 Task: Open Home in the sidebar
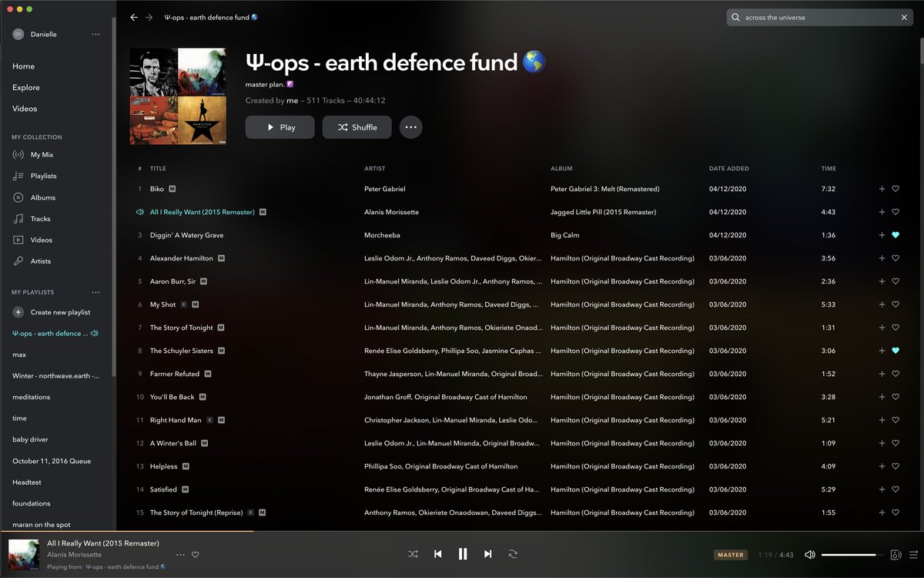click(23, 66)
